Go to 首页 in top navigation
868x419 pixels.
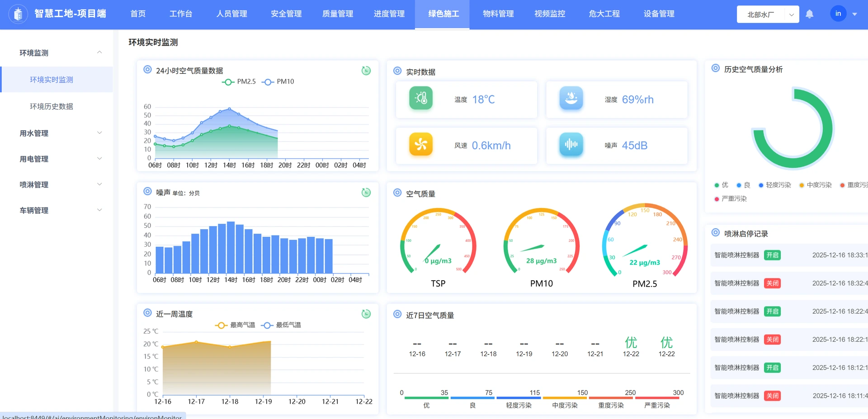point(138,14)
